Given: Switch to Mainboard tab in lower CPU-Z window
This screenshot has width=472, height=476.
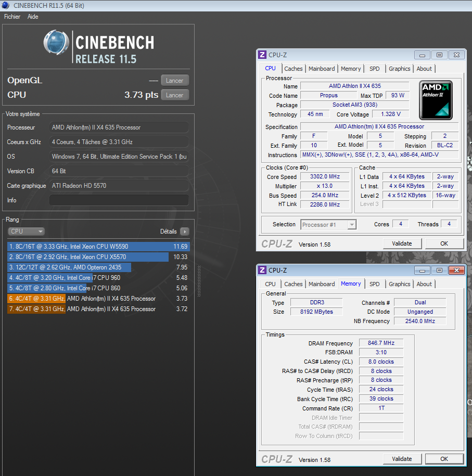Looking at the screenshot, I should [322, 284].
